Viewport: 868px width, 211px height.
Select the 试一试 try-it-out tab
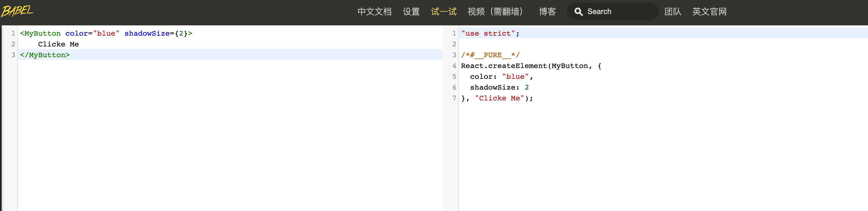coord(443,12)
